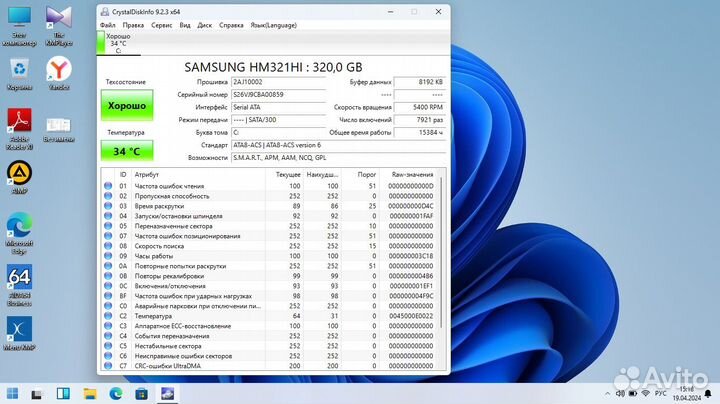Screen dimensions: 720x404
Task: Click the Буква тома field C:
Action: tap(278, 133)
